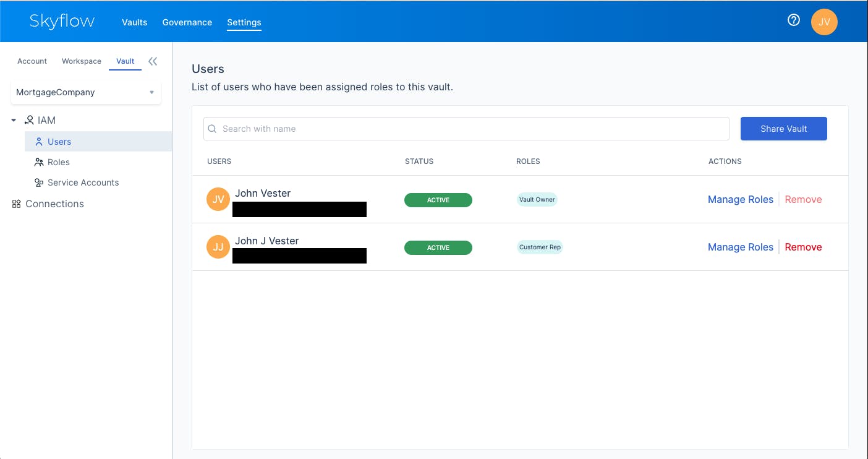Screen dimensions: 868x459
Task: Open the JV profile avatar in header
Action: coord(824,22)
